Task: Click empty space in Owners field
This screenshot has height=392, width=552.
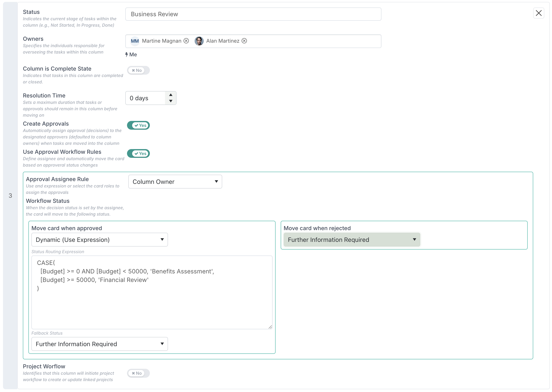Action: pyautogui.click(x=314, y=41)
